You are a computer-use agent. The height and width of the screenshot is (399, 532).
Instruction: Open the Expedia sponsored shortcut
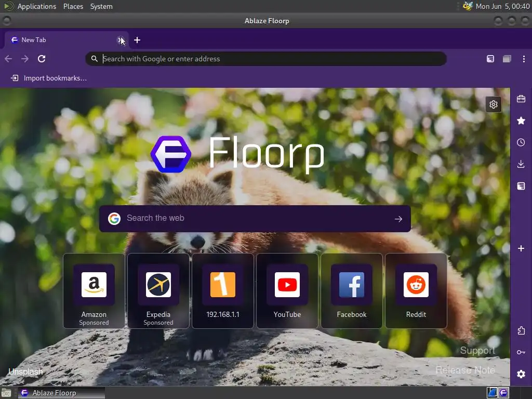158,291
